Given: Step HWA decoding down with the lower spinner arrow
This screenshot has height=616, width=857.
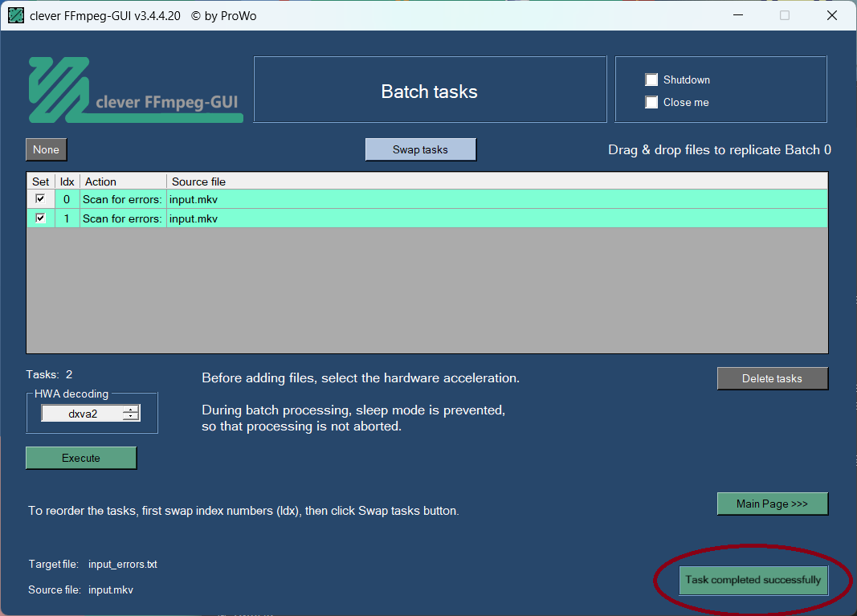Looking at the screenshot, I should 131,417.
